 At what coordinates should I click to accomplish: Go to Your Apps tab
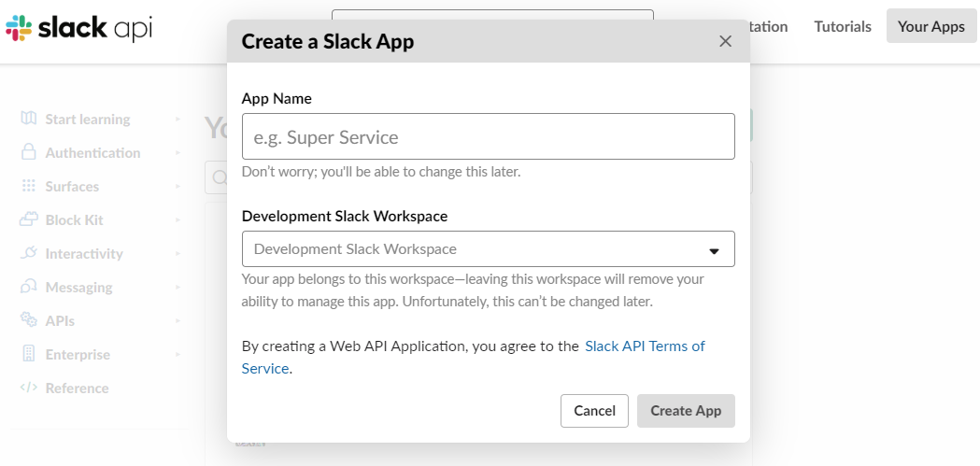pos(930,26)
